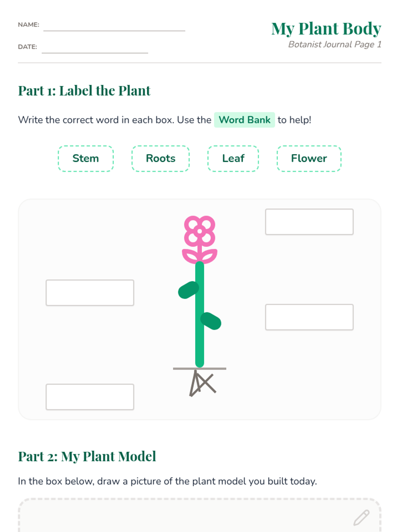Screen dimensions: 399x532
Task: Click the left label box beside the leaf
Action: coord(90,293)
